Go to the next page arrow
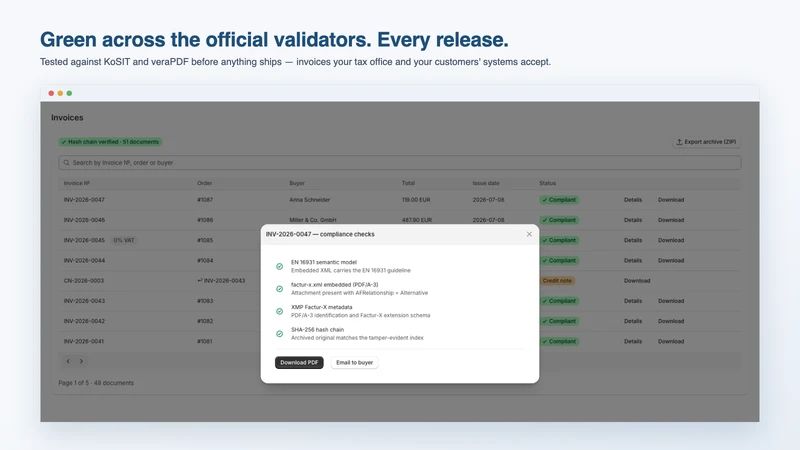Viewport: 800px width, 450px height. (81, 361)
